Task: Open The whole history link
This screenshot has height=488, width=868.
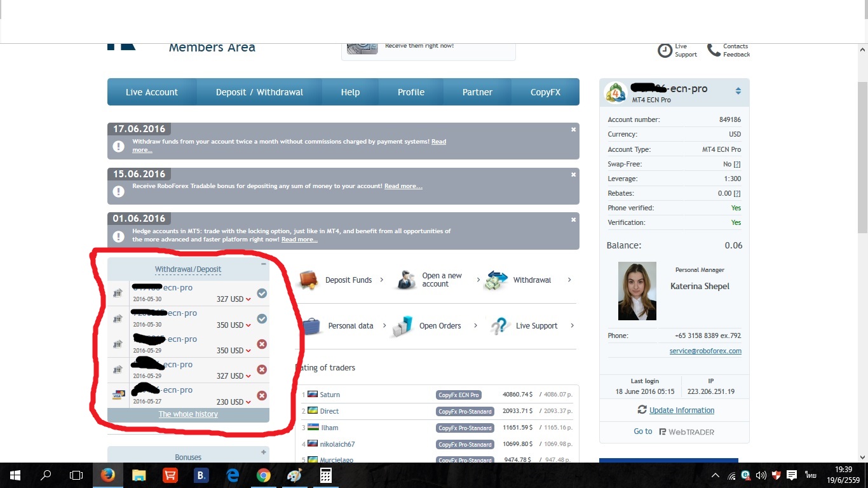Action: tap(188, 414)
